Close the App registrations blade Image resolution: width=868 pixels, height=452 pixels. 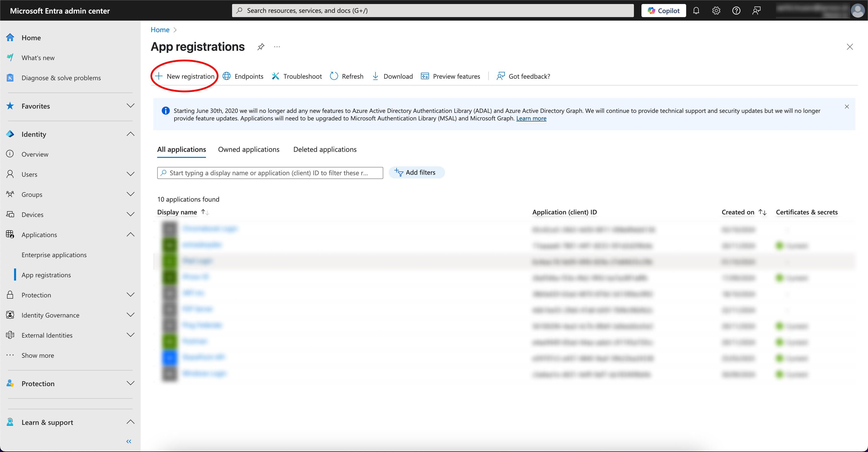click(850, 47)
